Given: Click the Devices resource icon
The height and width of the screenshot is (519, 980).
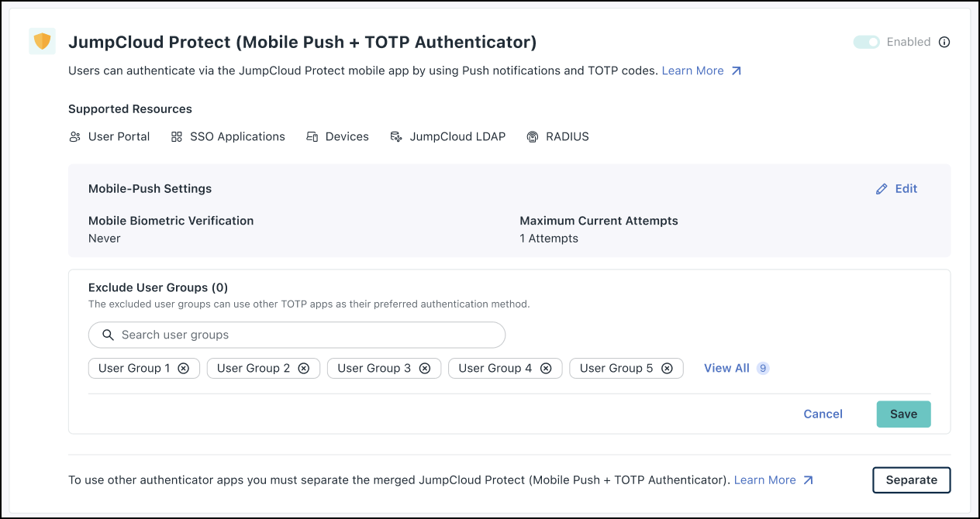Looking at the screenshot, I should 312,136.
